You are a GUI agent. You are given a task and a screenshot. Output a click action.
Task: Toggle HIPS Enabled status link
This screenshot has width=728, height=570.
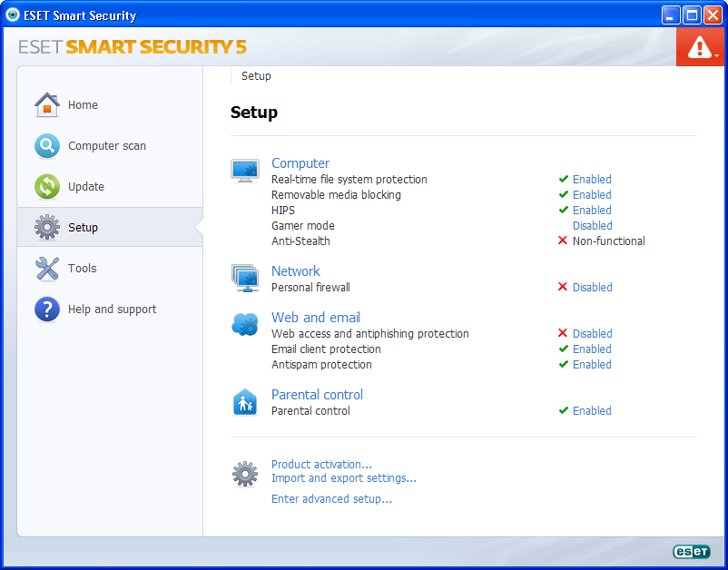point(592,210)
